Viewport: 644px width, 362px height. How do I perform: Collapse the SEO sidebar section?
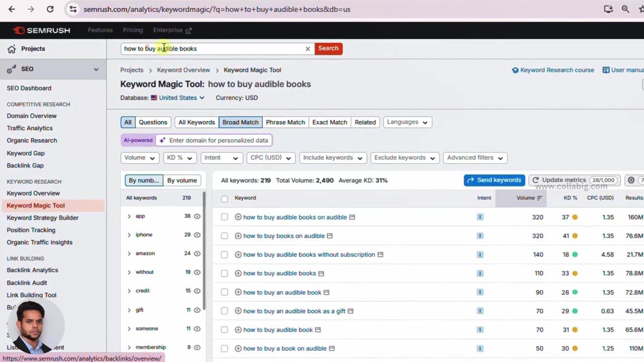tap(96, 69)
